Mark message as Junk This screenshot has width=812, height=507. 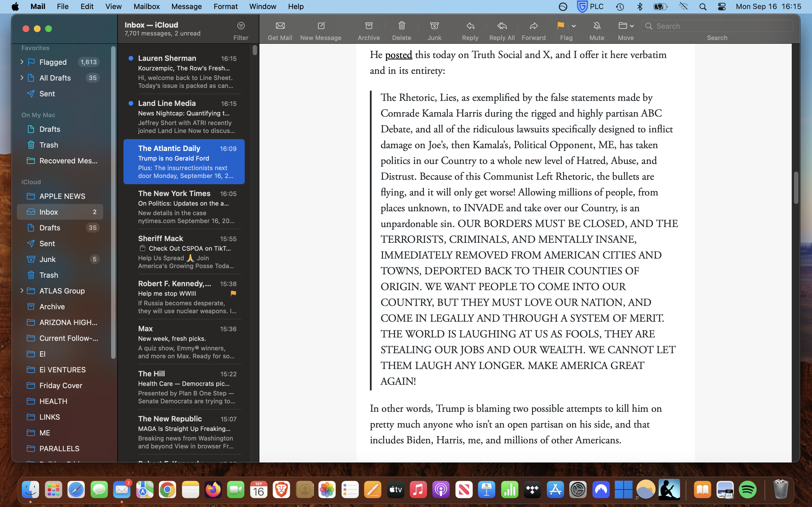tap(434, 26)
